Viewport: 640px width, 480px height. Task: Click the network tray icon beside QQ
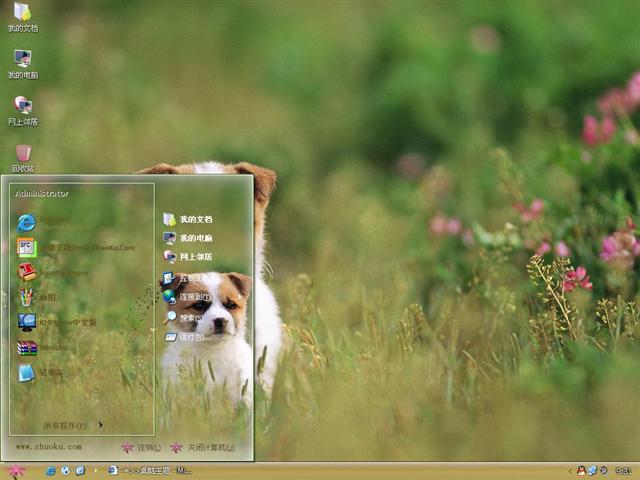click(x=592, y=471)
